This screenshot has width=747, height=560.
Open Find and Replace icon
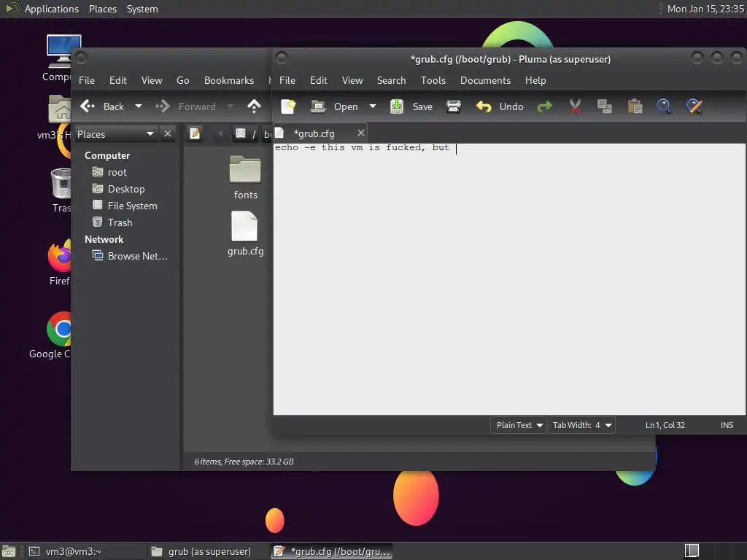(694, 106)
